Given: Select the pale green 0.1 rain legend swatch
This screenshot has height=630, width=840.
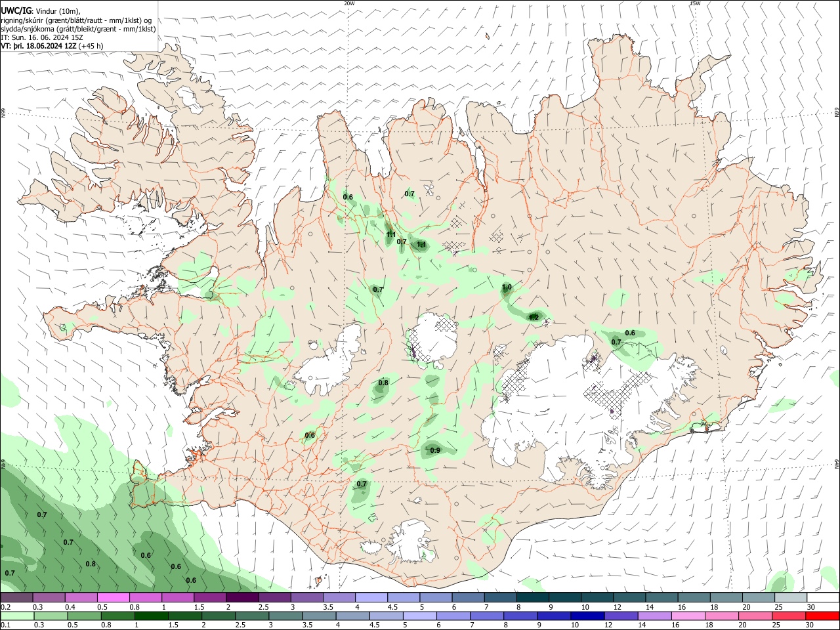Looking at the screenshot, I should pyautogui.click(x=17, y=616).
